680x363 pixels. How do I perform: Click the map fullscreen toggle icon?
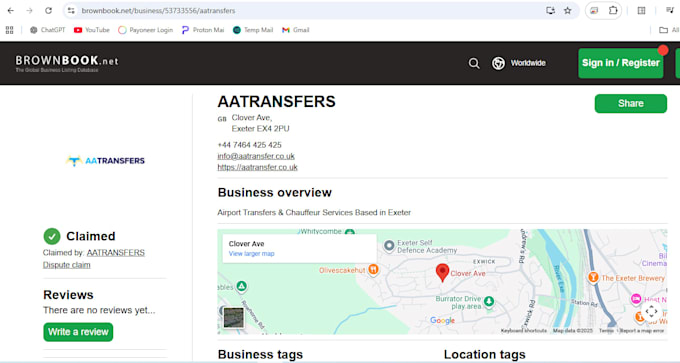click(x=651, y=311)
